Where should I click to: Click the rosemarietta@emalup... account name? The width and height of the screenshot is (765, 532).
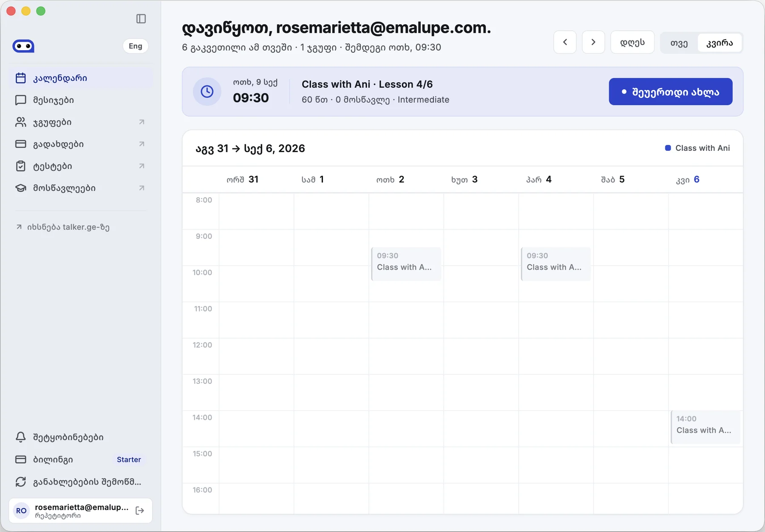(x=82, y=507)
